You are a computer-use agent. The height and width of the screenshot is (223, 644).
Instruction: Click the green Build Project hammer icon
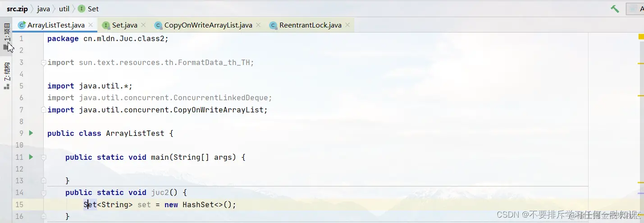[x=615, y=9]
